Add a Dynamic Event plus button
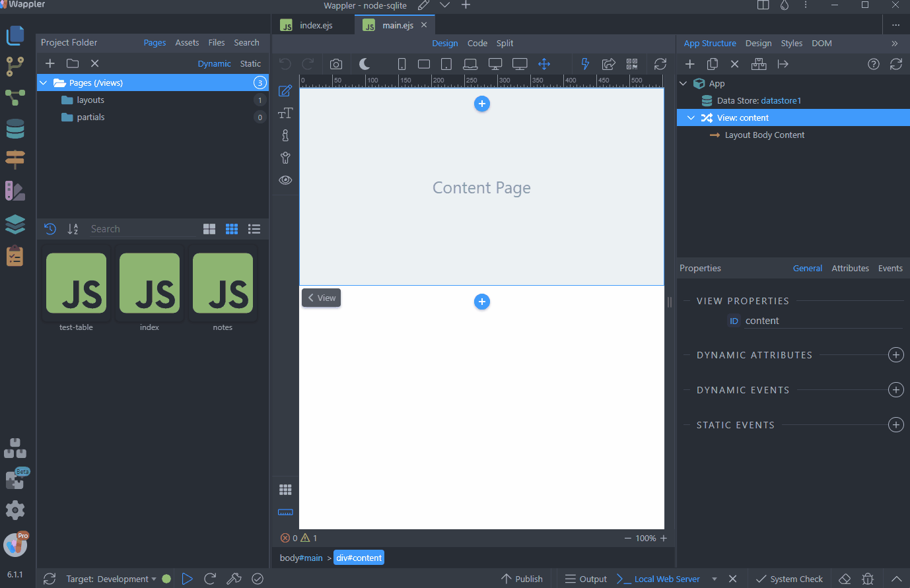Image resolution: width=910 pixels, height=588 pixels. pos(896,390)
